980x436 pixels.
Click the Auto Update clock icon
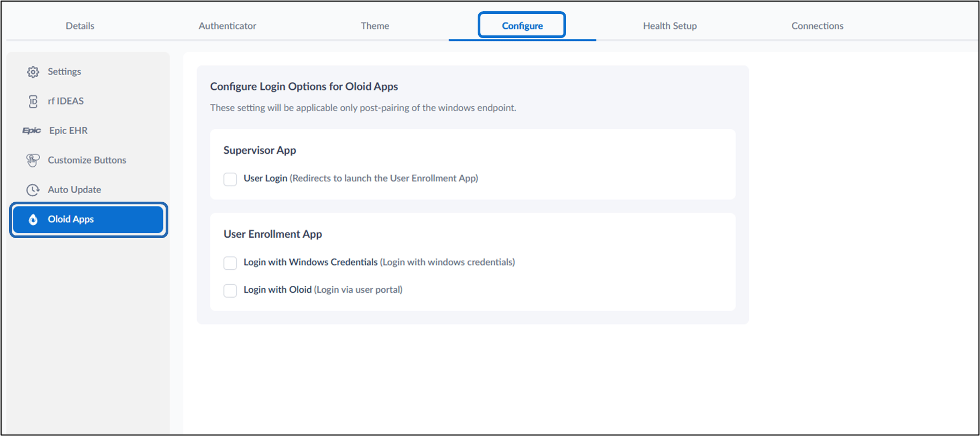coord(33,190)
